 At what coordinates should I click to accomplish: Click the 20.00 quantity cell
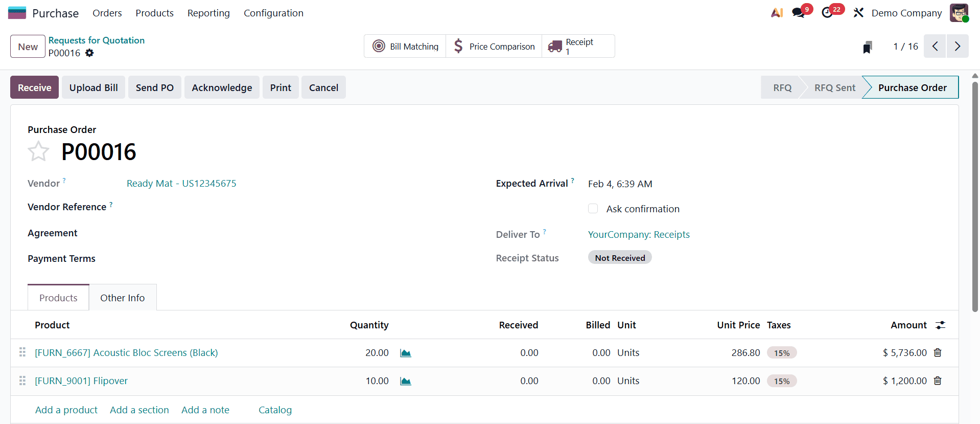point(377,352)
